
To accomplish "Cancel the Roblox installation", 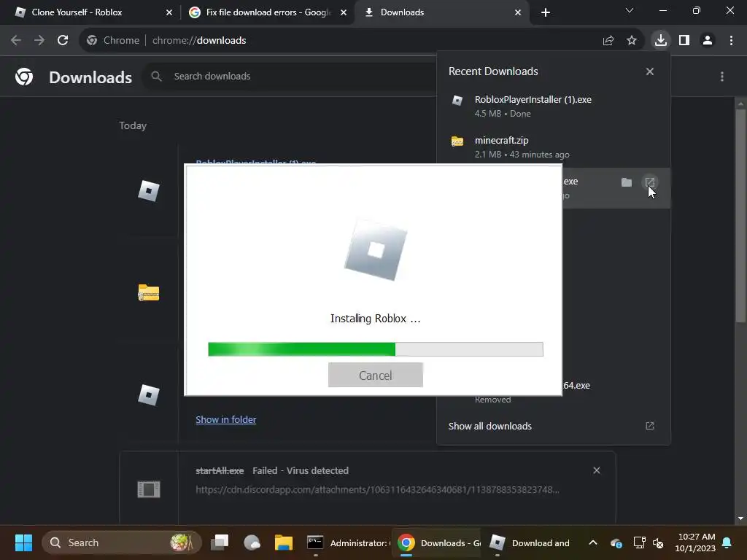I will point(376,376).
